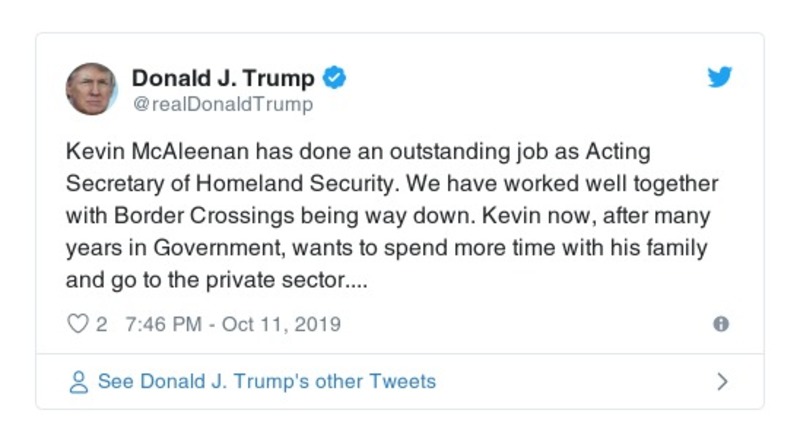Expand other Tweets with the right chevron
This screenshot has height=445, width=800.
point(722,382)
